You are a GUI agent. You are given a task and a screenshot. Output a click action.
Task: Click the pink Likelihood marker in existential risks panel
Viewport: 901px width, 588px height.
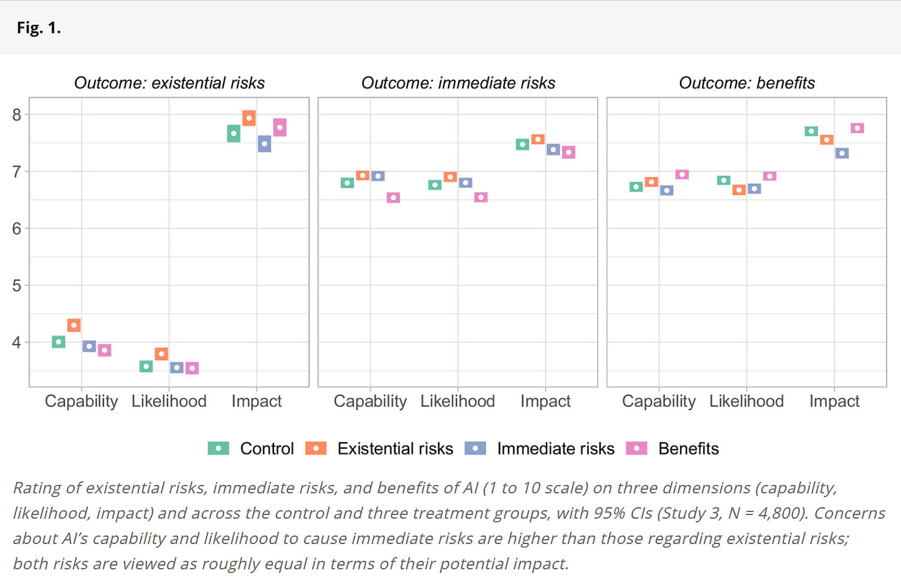click(192, 368)
